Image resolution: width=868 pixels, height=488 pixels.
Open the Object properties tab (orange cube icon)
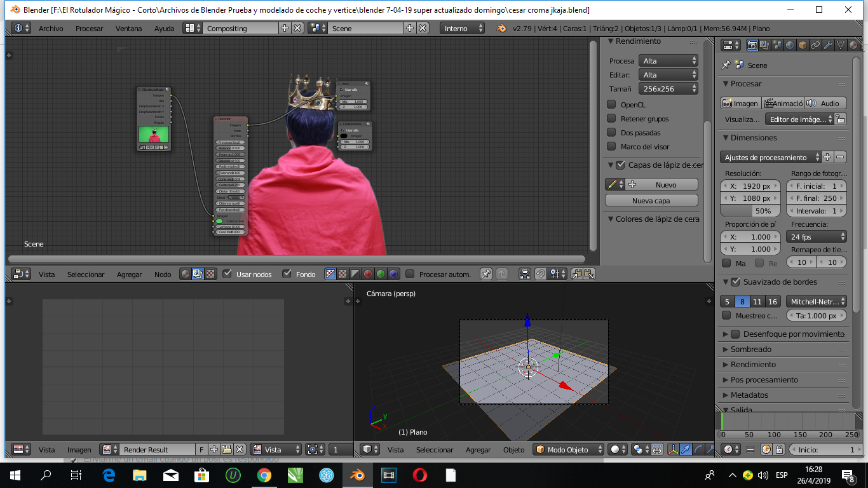tap(803, 45)
